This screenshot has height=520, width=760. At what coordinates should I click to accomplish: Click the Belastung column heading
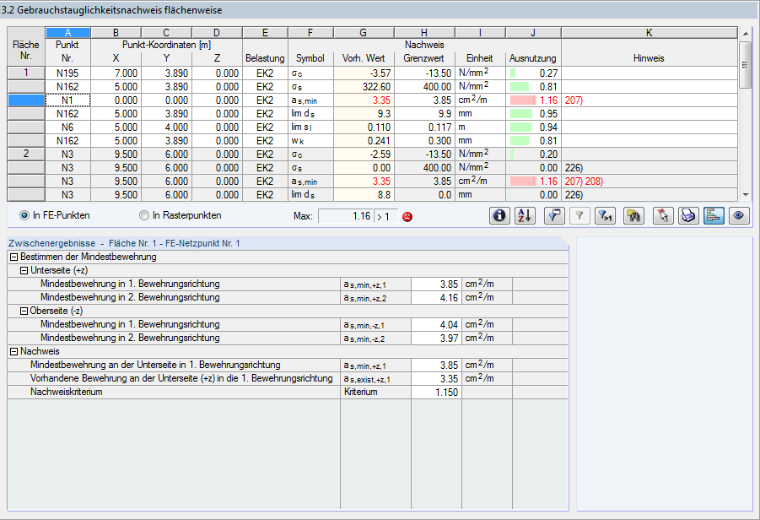(x=265, y=58)
